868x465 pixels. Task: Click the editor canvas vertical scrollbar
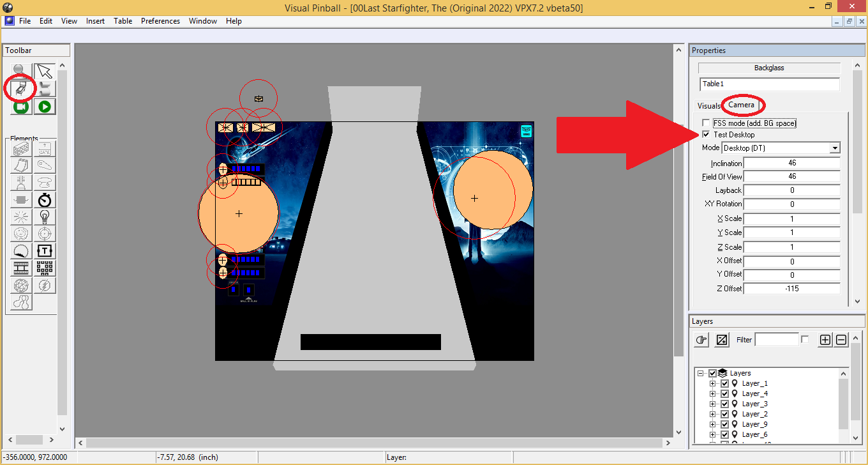[679, 240]
